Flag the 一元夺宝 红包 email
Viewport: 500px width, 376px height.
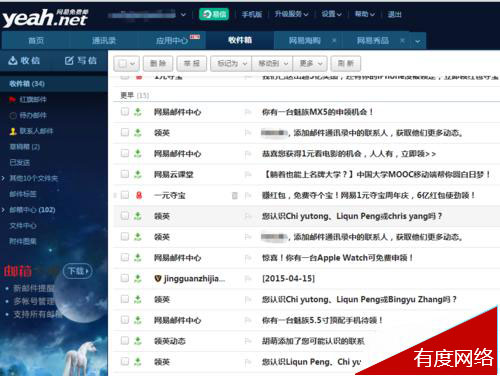[248, 195]
